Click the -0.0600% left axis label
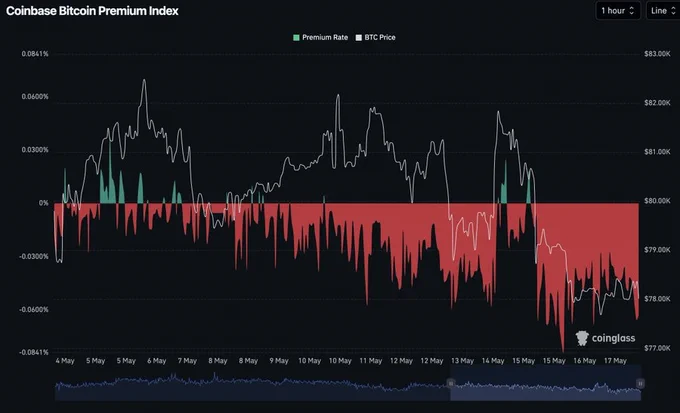680x413 pixels. tap(34, 310)
